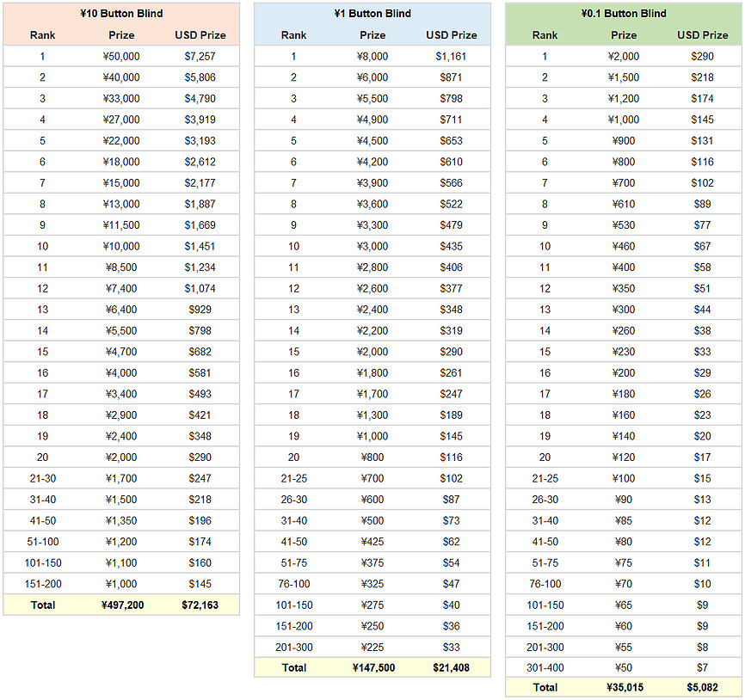The height and width of the screenshot is (700, 745).
Task: Click the $1,161 USD prize cell
Action: [x=452, y=57]
